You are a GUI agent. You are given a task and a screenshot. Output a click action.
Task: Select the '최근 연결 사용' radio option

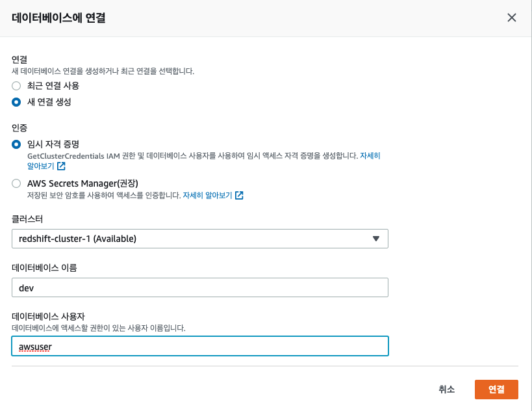[16, 86]
